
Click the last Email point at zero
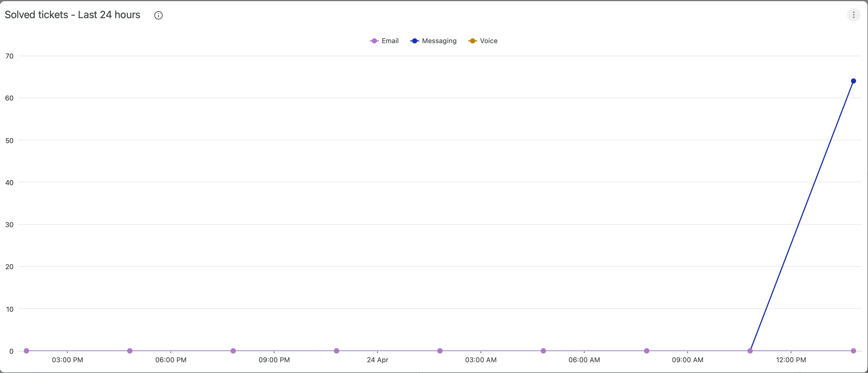[853, 351]
